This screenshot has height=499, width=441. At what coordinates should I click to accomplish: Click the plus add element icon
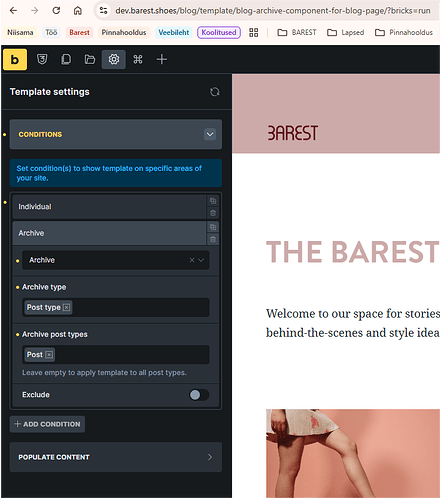pos(162,59)
